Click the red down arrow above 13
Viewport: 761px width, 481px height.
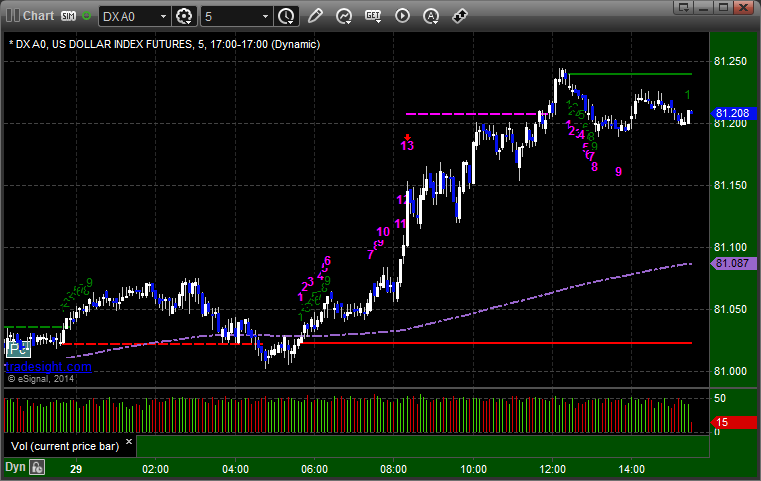click(x=407, y=137)
